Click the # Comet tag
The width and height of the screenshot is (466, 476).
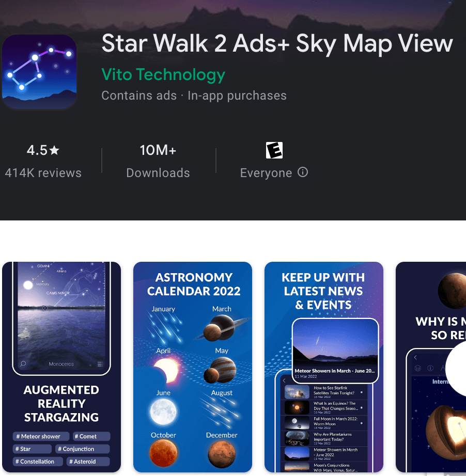click(91, 436)
